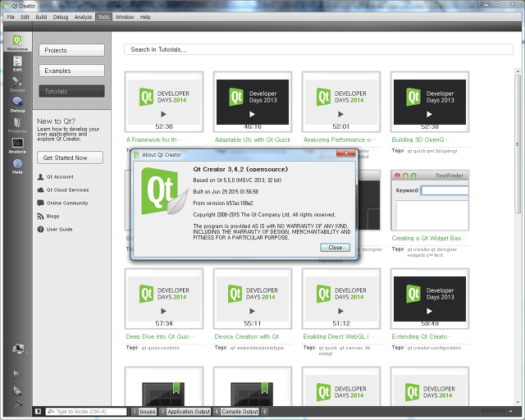Show the Examples welcome page

coord(71,71)
